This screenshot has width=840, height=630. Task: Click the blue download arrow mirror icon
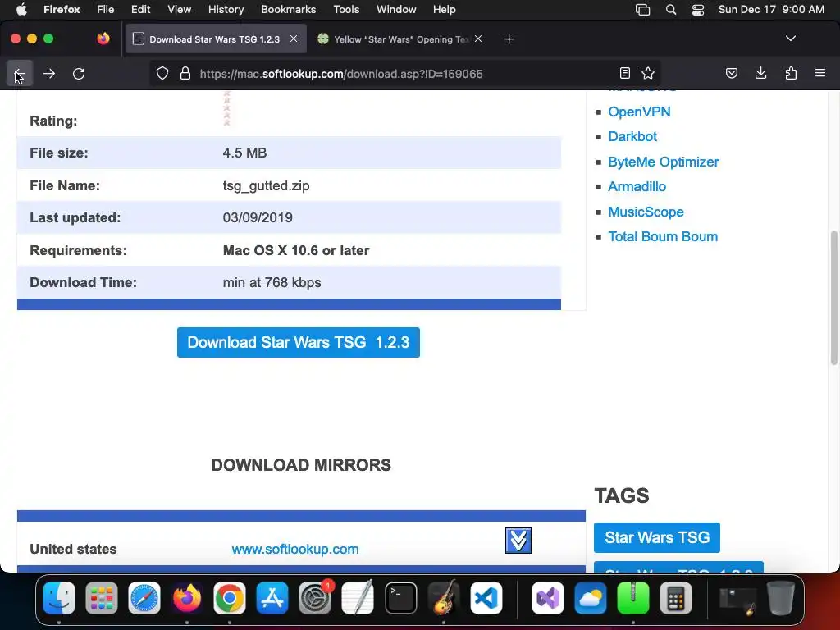tap(518, 540)
